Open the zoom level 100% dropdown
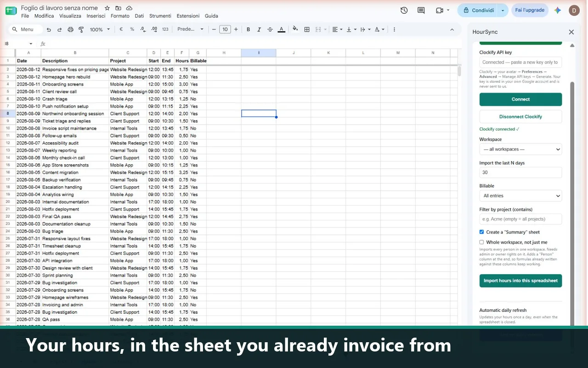Viewport: 588px width, 368px height. (x=100, y=29)
